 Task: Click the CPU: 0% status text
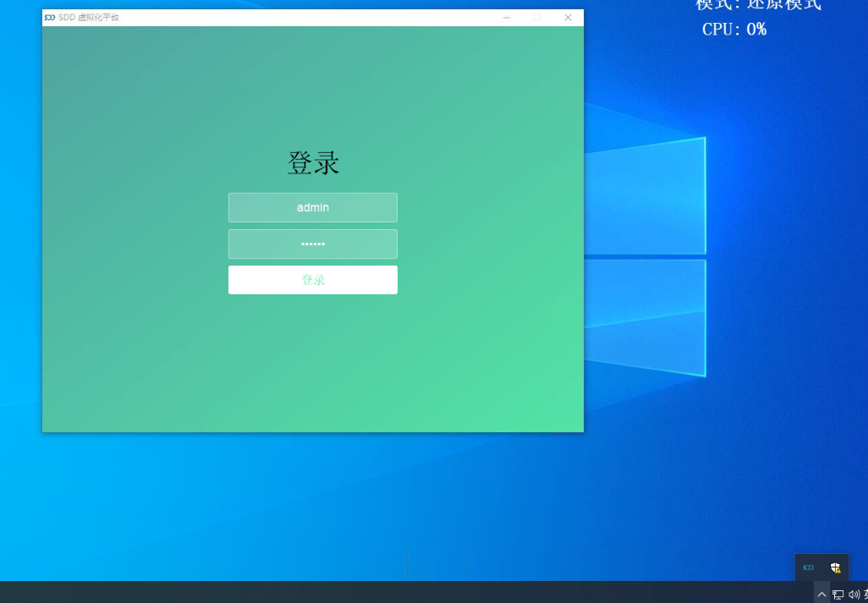[x=733, y=30]
